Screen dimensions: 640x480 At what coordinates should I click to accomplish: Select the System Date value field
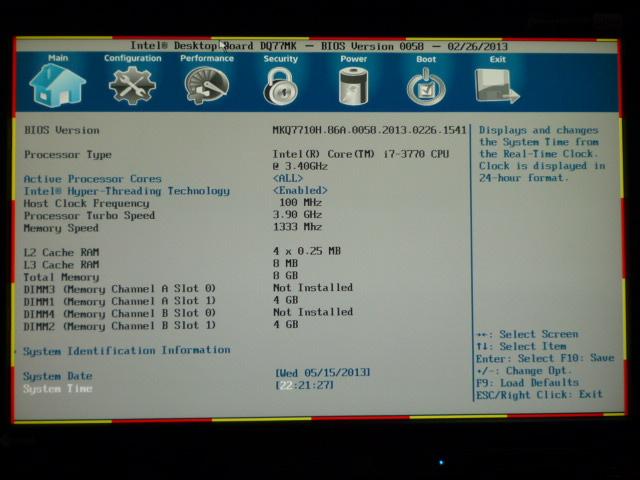pyautogui.click(x=322, y=373)
